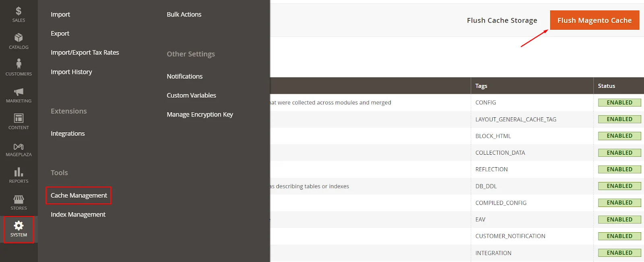Open the Reports bar chart icon
The height and width of the screenshot is (262, 644).
click(x=19, y=172)
